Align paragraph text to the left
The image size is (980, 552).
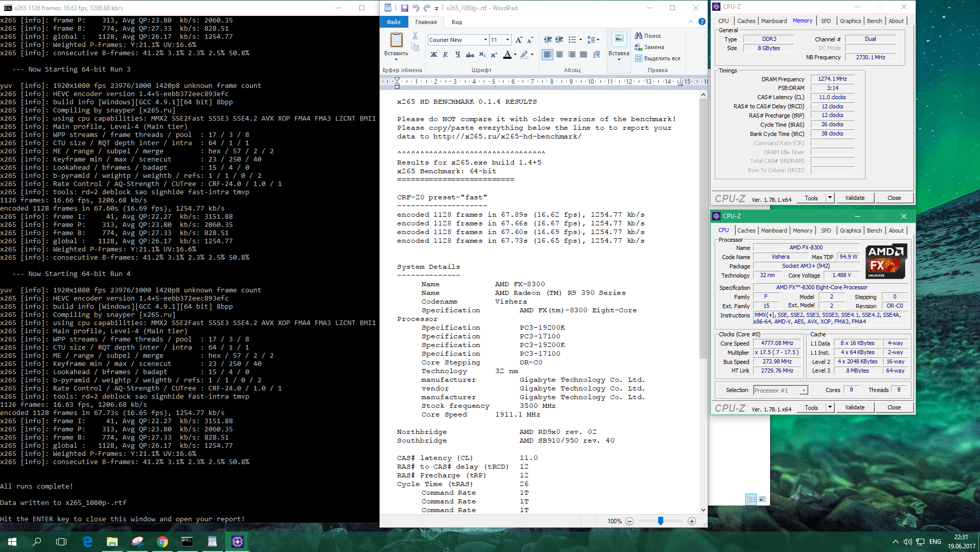[548, 55]
